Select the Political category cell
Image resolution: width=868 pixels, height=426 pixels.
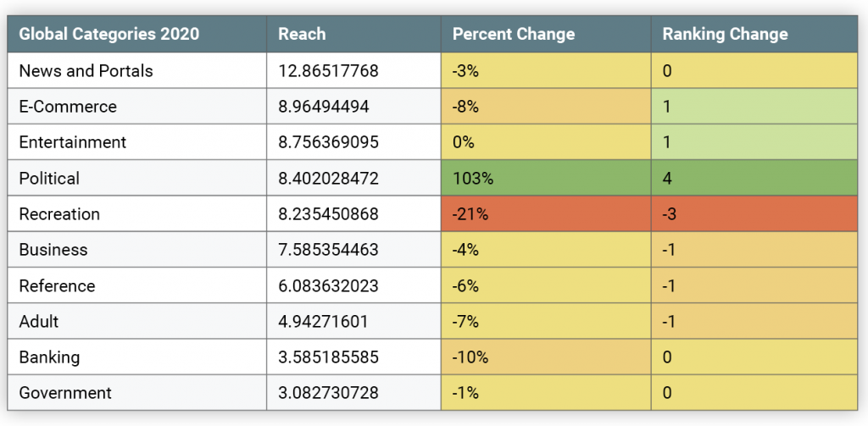[x=49, y=179]
